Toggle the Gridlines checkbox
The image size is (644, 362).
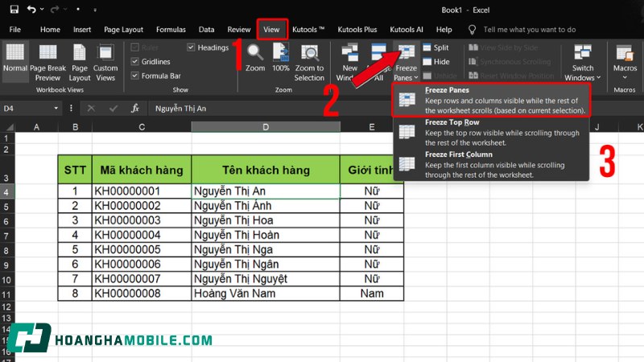(x=134, y=62)
